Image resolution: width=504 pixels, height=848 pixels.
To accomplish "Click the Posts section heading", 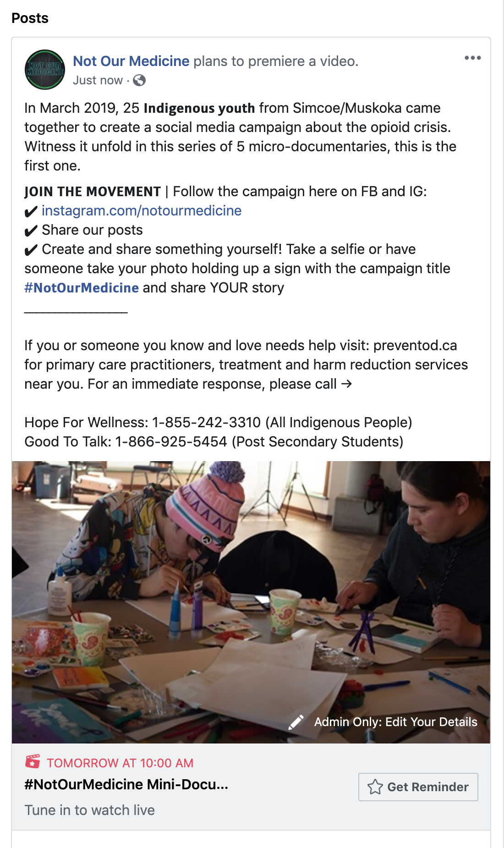I will coord(30,18).
